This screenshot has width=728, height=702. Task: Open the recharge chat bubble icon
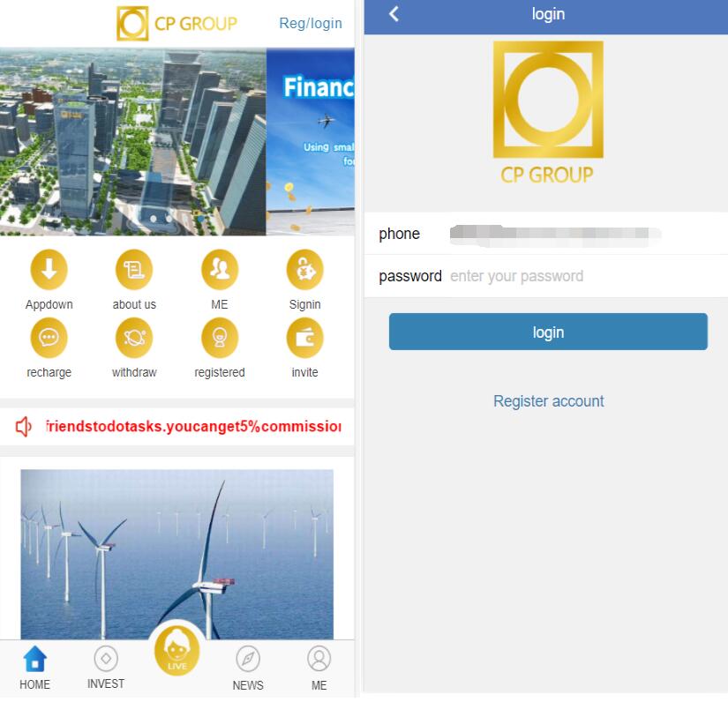[x=49, y=338]
